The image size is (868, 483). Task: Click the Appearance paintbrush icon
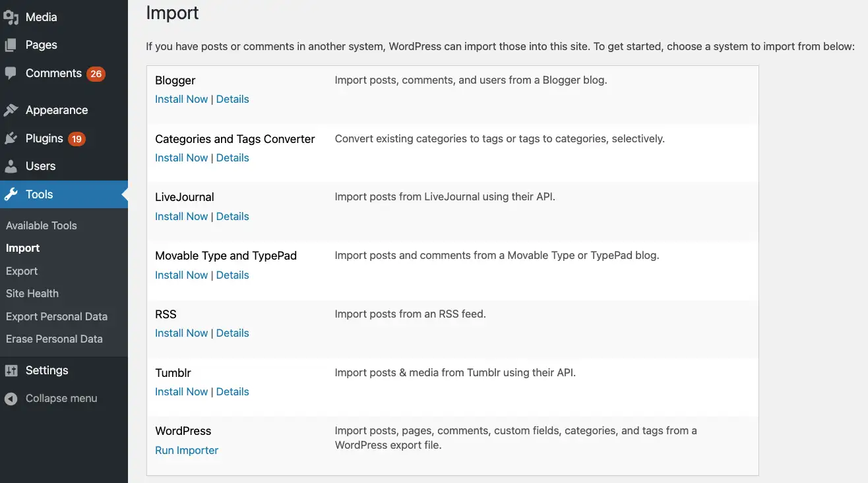pyautogui.click(x=11, y=110)
